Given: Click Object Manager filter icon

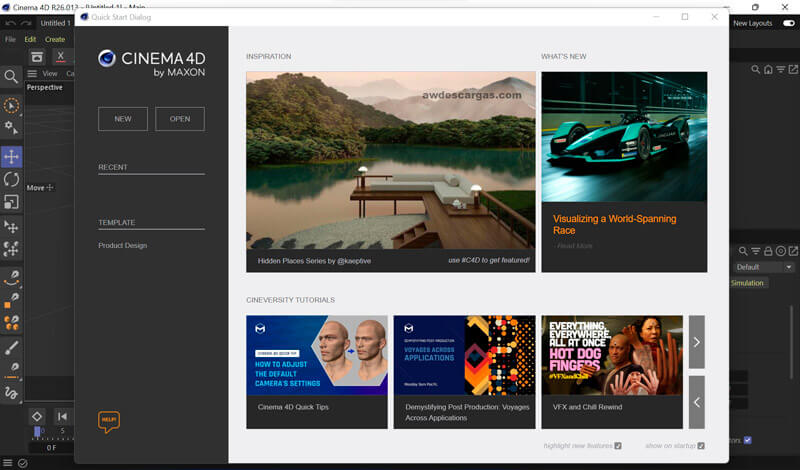Looking at the screenshot, I should pos(781,69).
